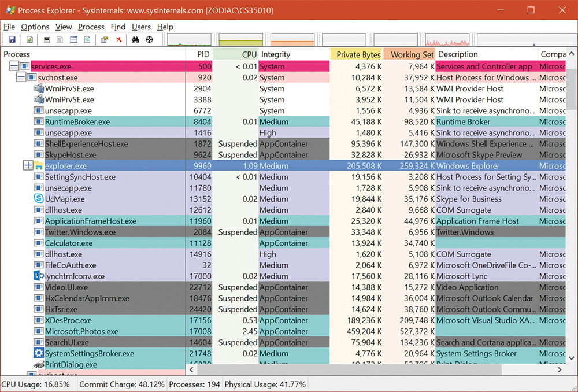Toggle the lower pane view icon

pos(73,40)
